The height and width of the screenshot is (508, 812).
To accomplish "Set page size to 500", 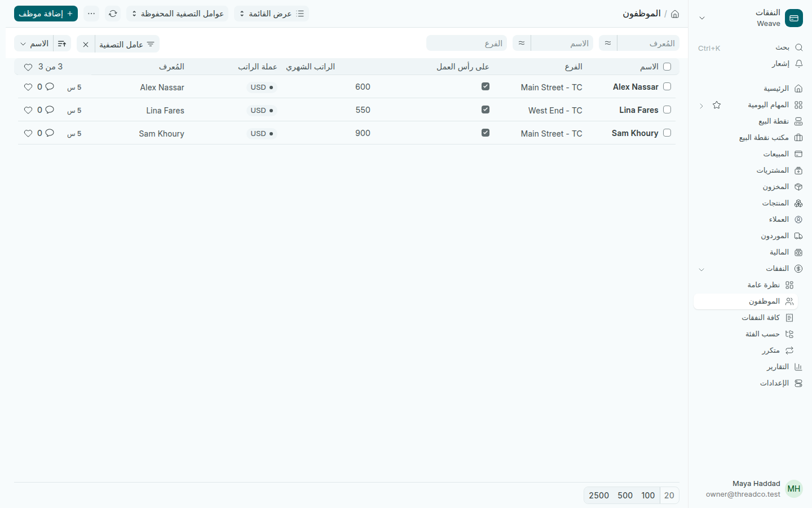I will click(x=625, y=495).
